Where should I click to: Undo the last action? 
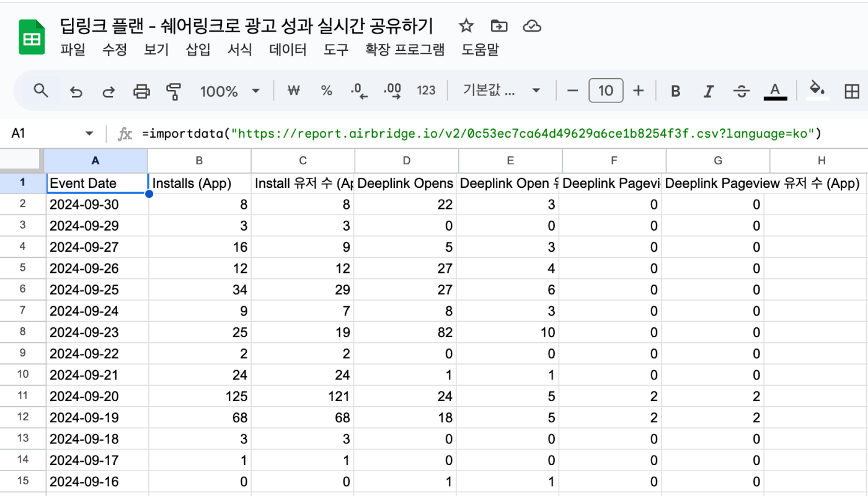click(x=76, y=91)
